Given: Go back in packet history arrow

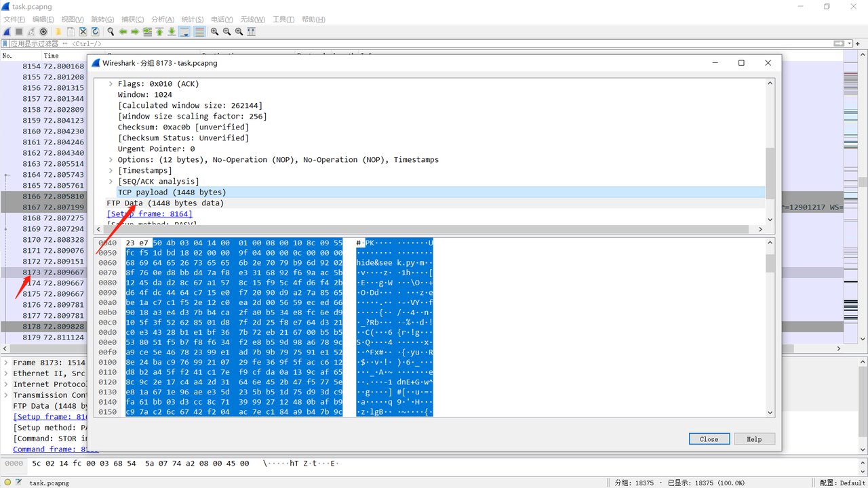Looking at the screenshot, I should tap(123, 32).
